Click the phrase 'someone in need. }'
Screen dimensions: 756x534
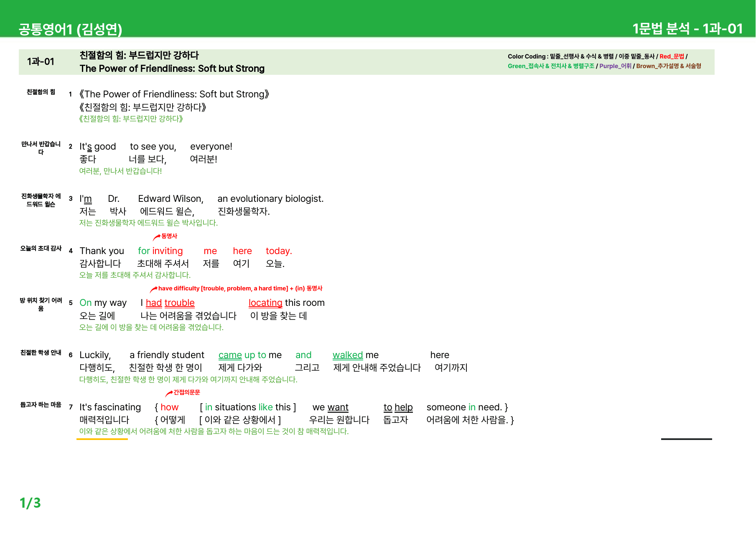click(x=467, y=407)
